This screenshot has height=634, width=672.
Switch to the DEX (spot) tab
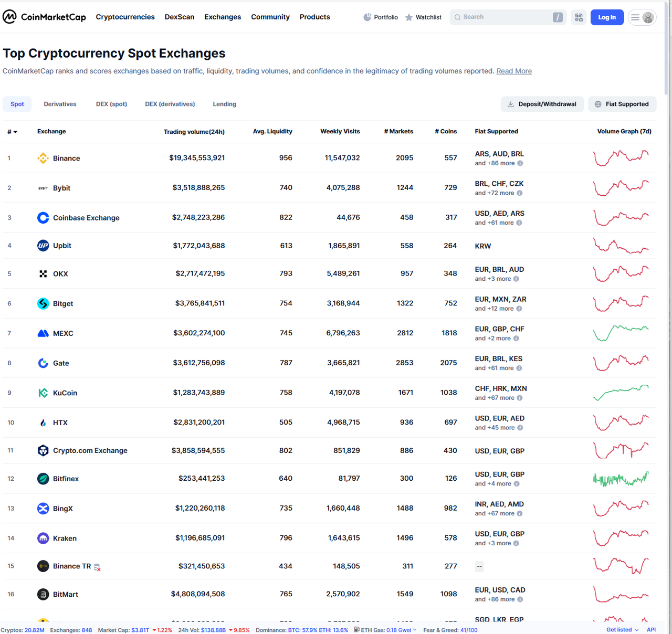point(111,104)
